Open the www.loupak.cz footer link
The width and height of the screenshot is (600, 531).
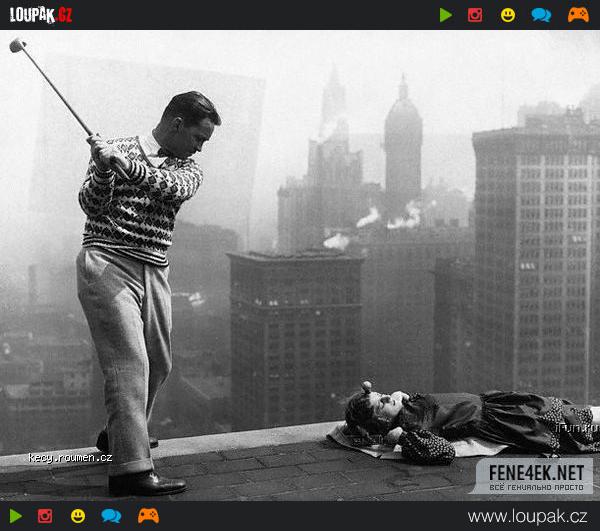point(527,516)
